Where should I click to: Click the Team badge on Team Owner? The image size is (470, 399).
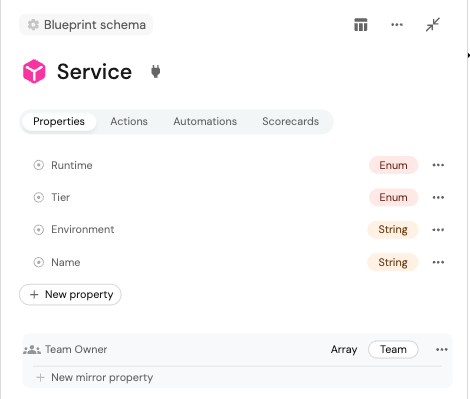click(393, 349)
